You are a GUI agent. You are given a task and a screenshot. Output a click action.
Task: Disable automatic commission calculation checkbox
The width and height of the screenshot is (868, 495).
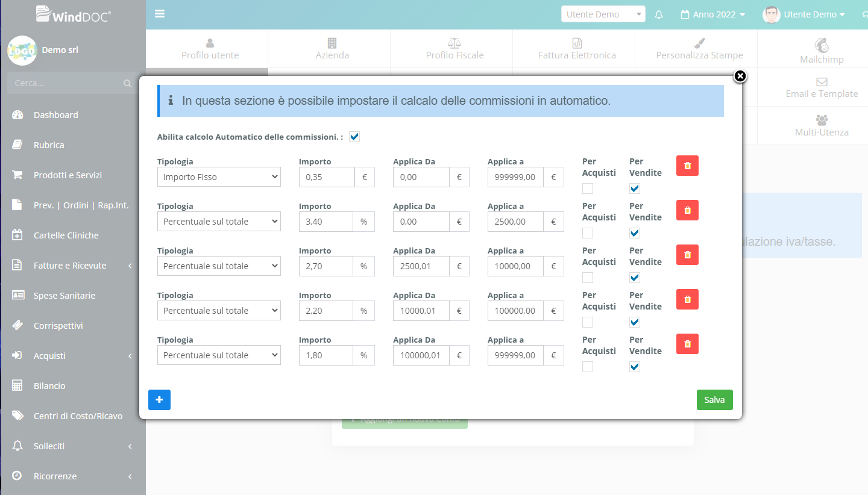[x=354, y=137]
